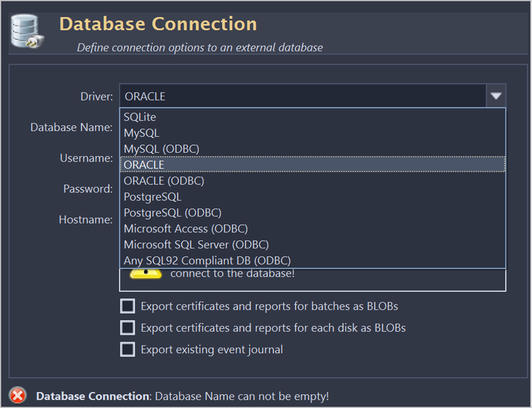The width and height of the screenshot is (532, 408).
Task: Collapse the Driver dropdown using its arrow
Action: pos(495,96)
